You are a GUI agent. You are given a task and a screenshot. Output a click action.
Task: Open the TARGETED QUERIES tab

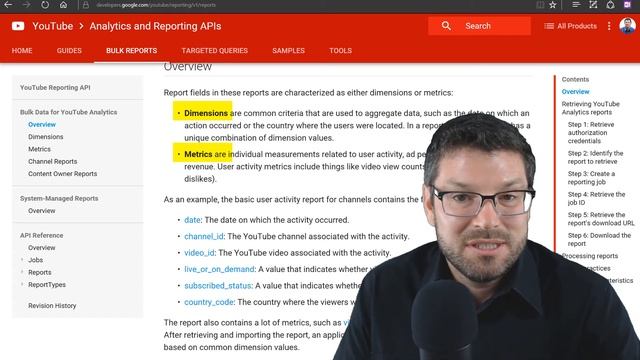pos(215,51)
